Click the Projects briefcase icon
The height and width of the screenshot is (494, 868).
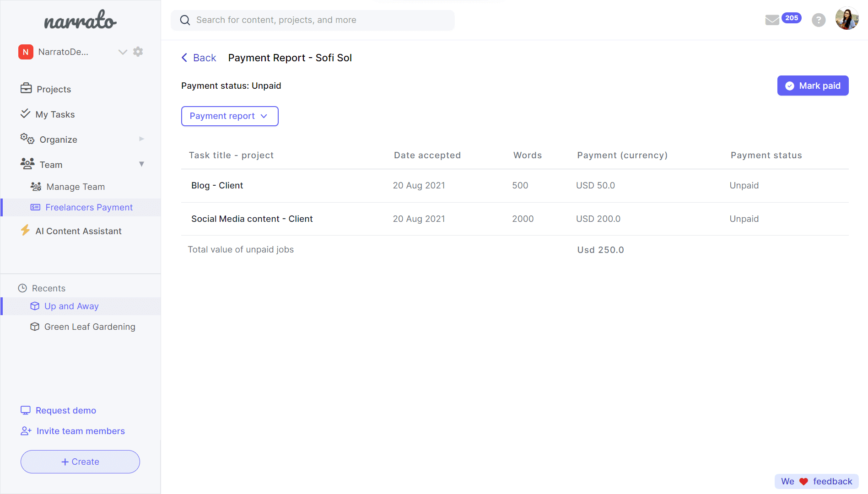pos(26,88)
